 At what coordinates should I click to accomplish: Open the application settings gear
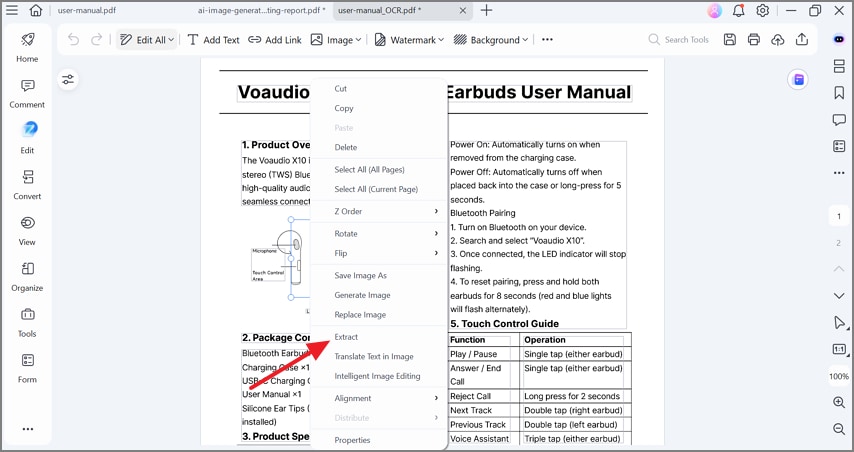coord(762,10)
